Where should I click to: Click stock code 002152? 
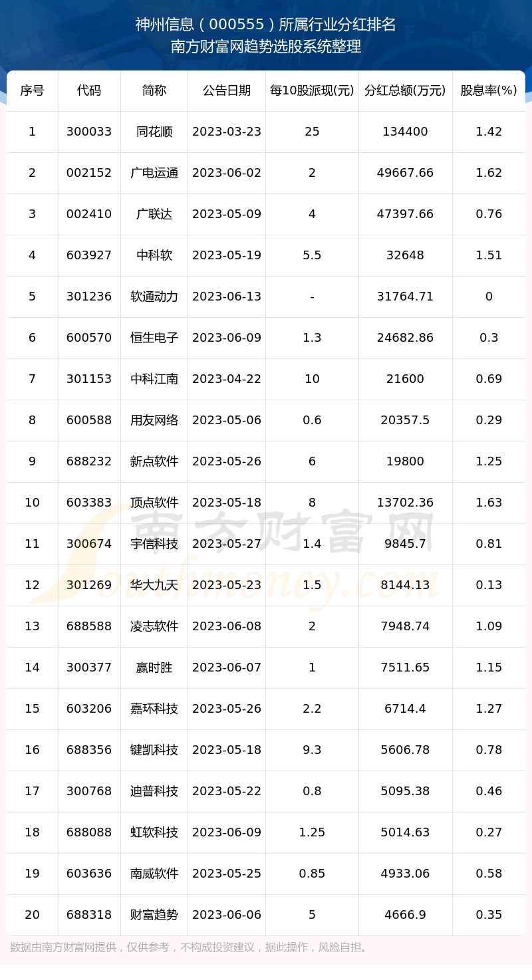coord(89,173)
